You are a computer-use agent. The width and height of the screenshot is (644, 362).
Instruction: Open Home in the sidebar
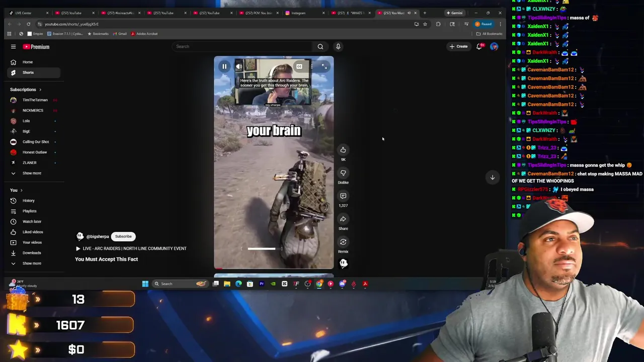(34, 62)
